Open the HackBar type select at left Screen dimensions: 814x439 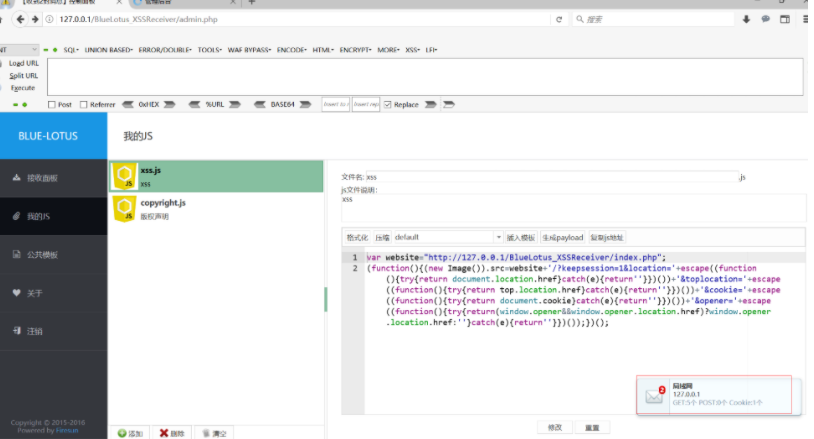[19, 50]
